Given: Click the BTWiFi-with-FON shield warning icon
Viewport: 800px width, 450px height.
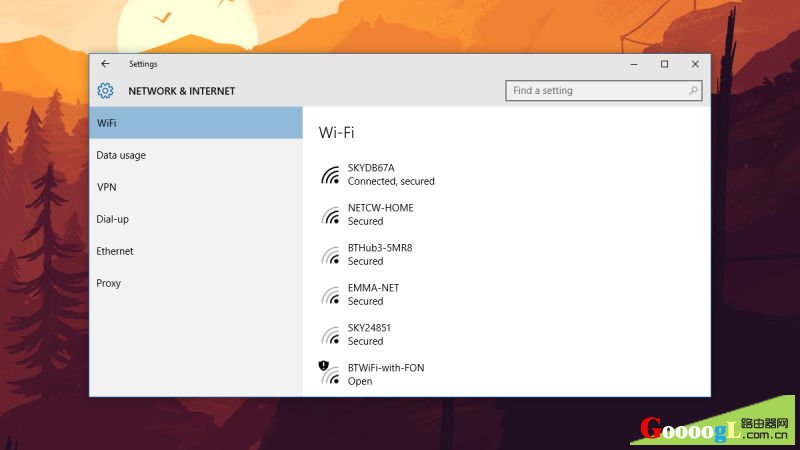Looking at the screenshot, I should [x=323, y=365].
